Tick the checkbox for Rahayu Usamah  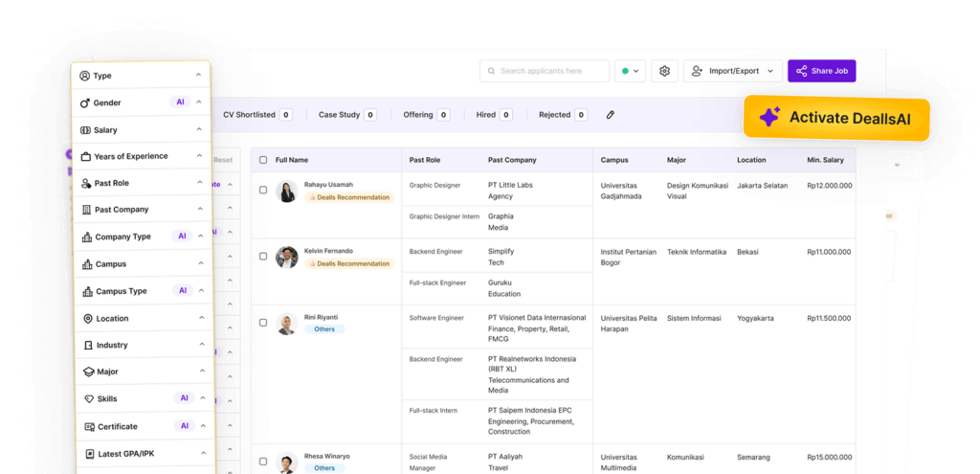coord(263,190)
